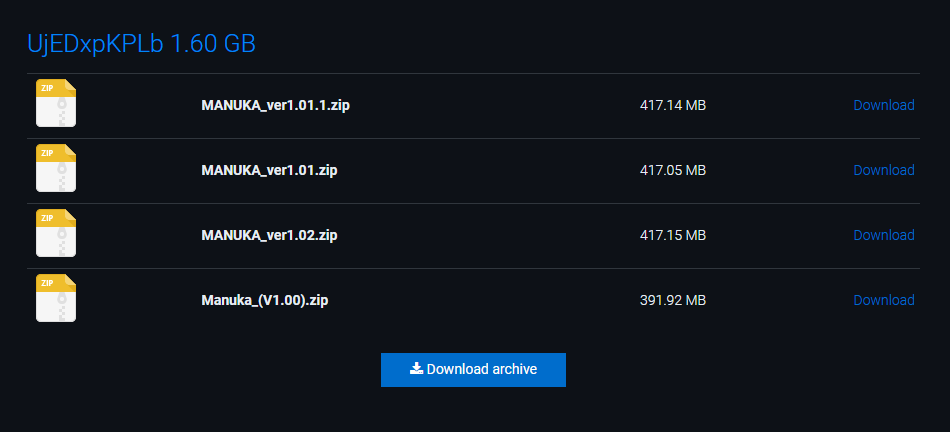This screenshot has width=950, height=432.
Task: Click the ZIP archive icon for MANUKA_ver1.02.zip
Action: pos(56,233)
